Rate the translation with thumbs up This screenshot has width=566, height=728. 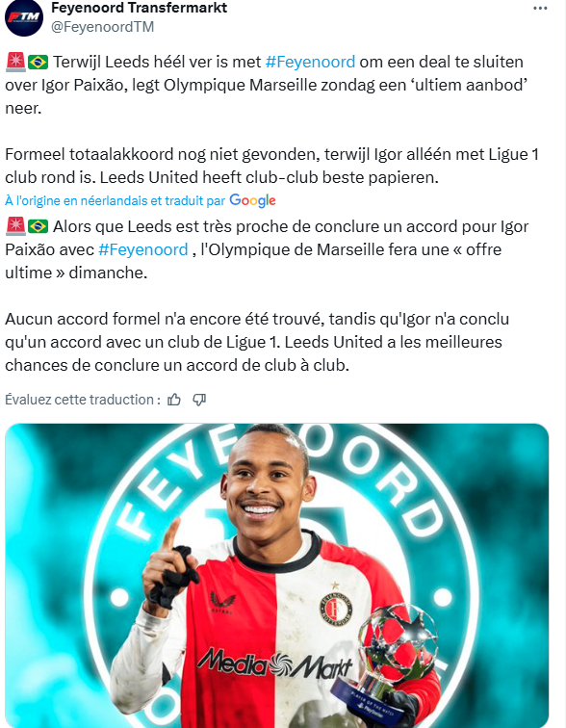(174, 400)
